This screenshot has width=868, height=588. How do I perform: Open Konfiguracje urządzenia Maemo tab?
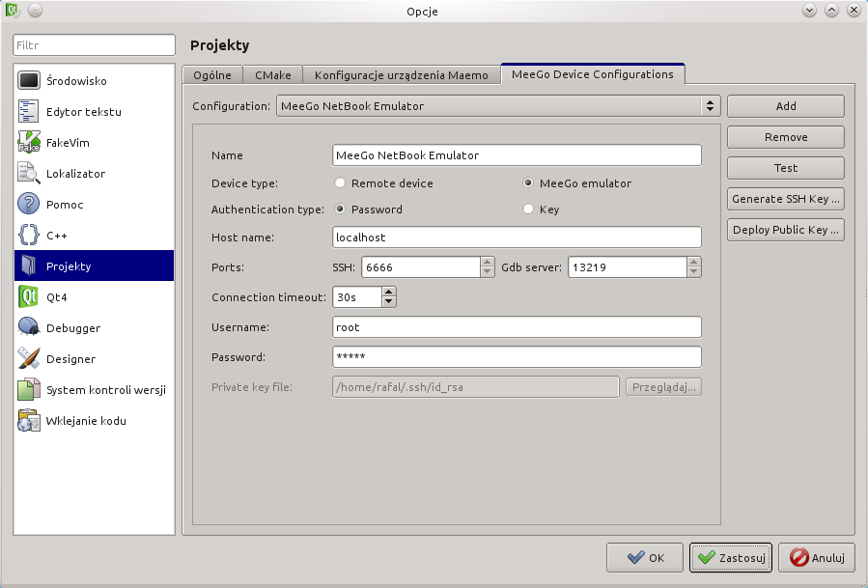(402, 75)
